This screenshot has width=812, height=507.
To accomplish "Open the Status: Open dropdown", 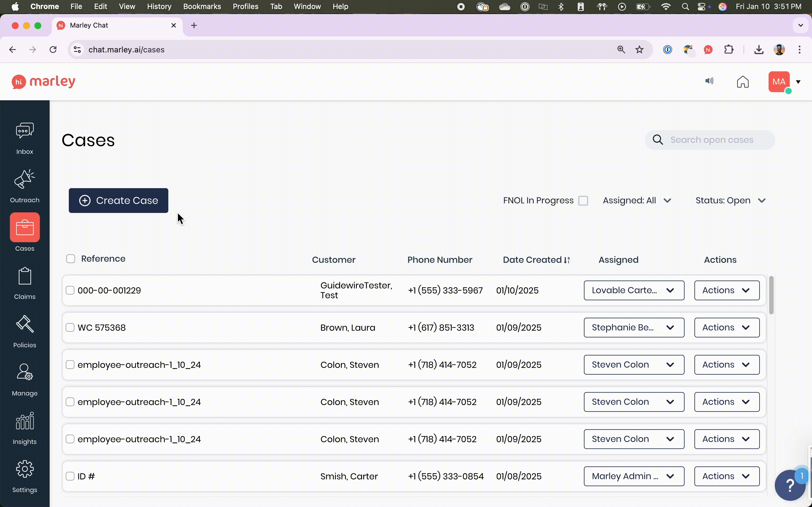I will (730, 200).
